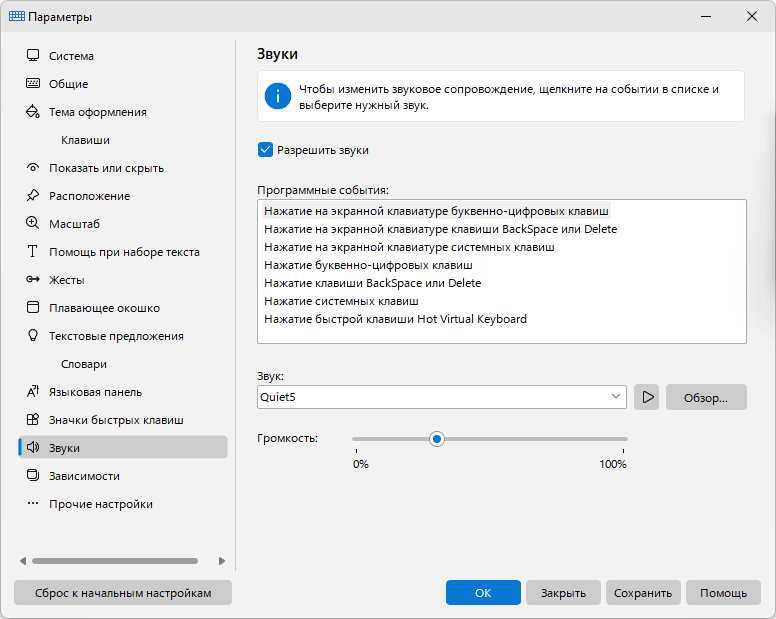Click the keyboard app icon in title bar

point(17,16)
